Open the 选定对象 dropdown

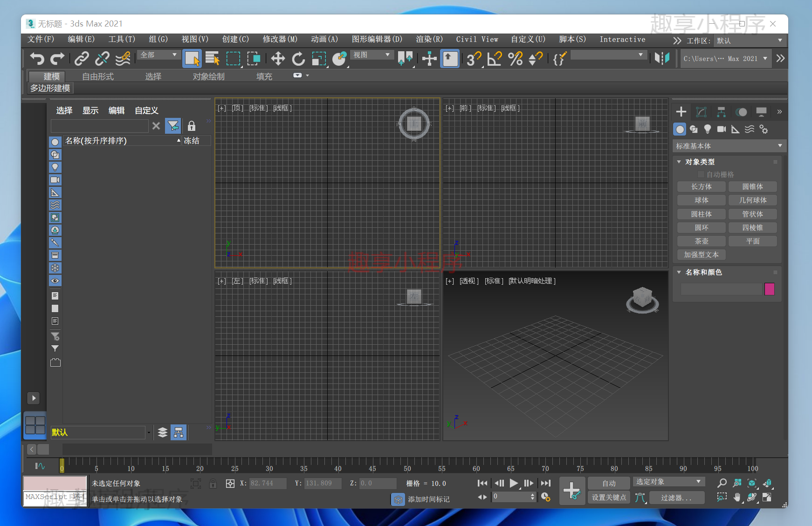tap(668, 482)
